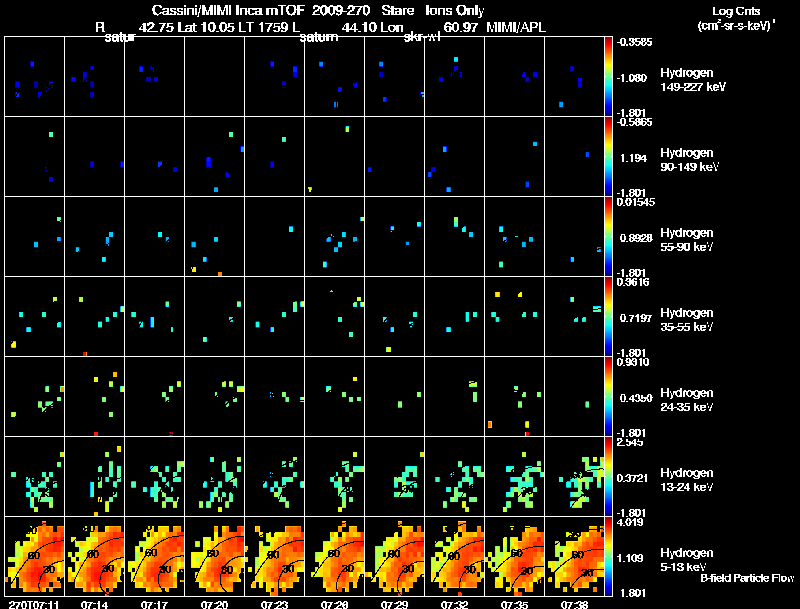Select the 5-13 keV image at 07:14
800x609 pixels.
94,556
